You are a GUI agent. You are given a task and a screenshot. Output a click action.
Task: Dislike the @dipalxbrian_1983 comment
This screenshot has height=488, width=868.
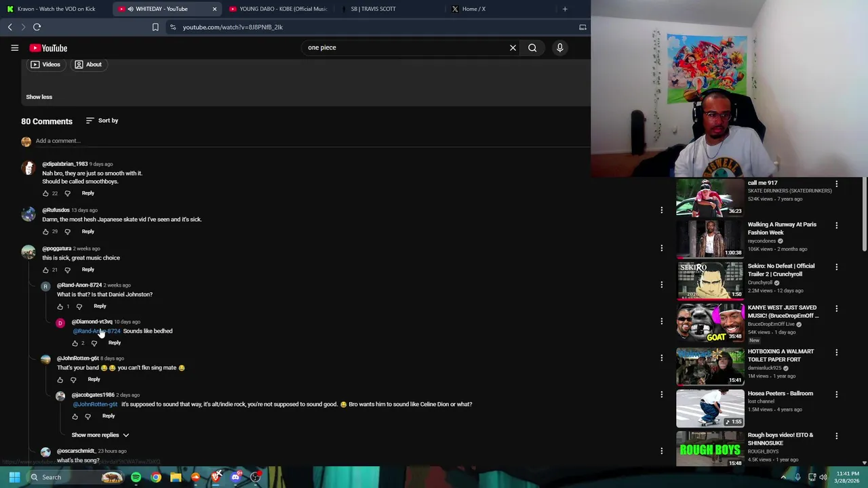click(x=67, y=193)
